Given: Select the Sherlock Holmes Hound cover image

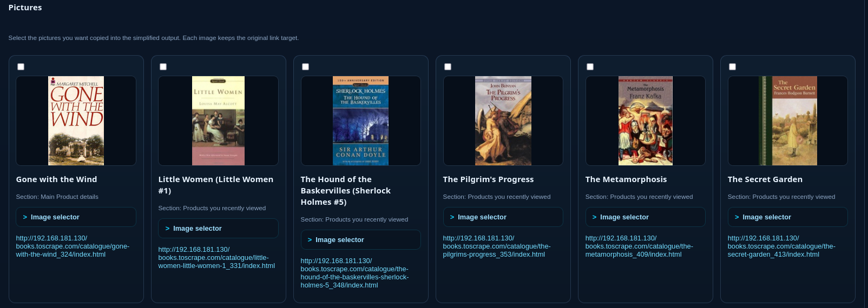Looking at the screenshot, I should click(x=360, y=120).
